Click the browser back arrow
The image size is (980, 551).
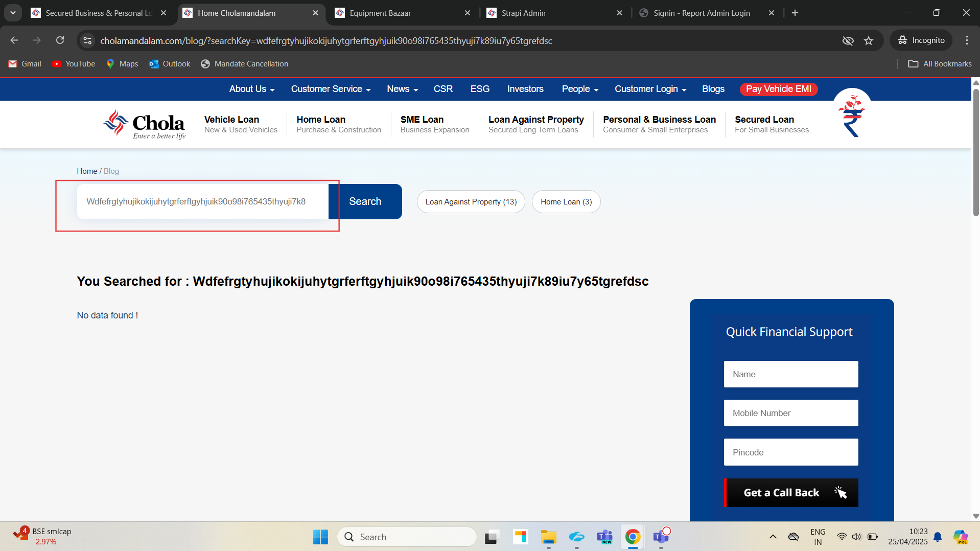(14, 40)
